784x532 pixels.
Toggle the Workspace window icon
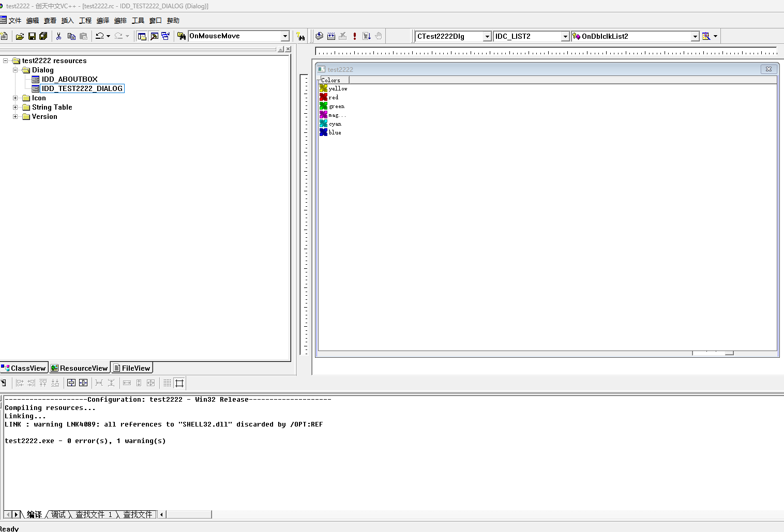pyautogui.click(x=142, y=36)
